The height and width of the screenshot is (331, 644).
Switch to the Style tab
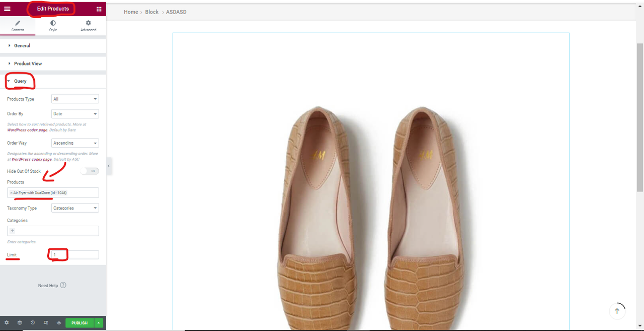[x=53, y=26]
